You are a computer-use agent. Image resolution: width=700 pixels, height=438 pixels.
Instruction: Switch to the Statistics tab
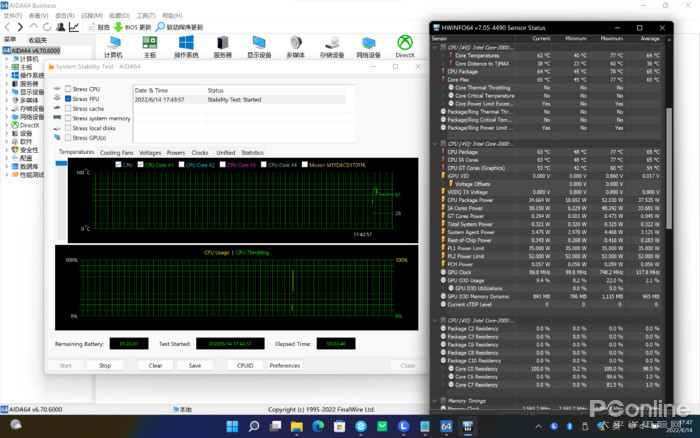click(x=252, y=153)
